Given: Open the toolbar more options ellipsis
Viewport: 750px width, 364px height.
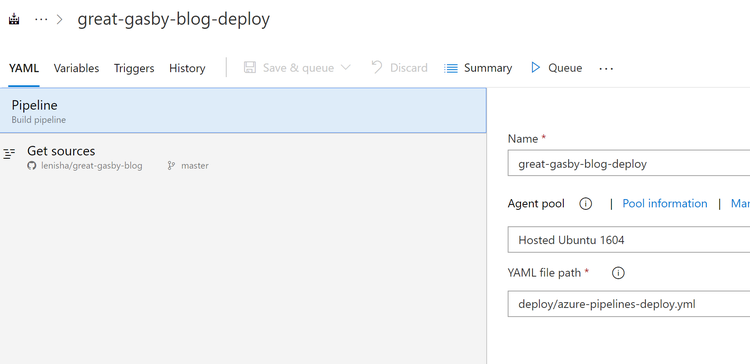Looking at the screenshot, I should coord(606,68).
